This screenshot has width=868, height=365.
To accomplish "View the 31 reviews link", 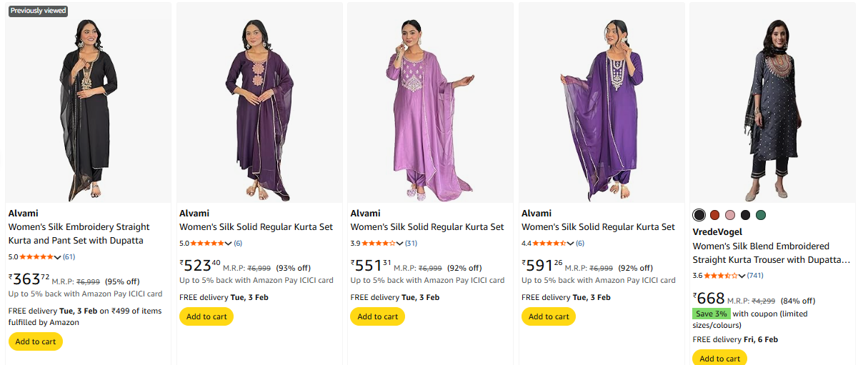I will click(411, 243).
